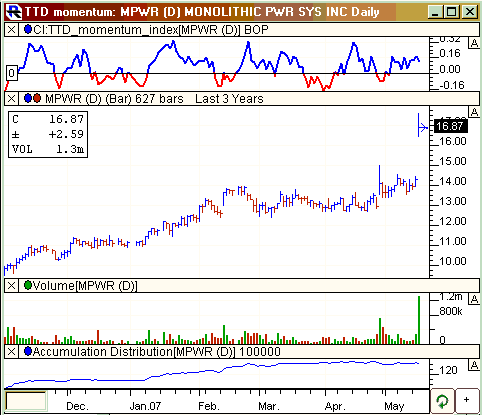Close the TTD_momentum_index BOP pane
This screenshot has height=415, width=482.
(x=11, y=30)
